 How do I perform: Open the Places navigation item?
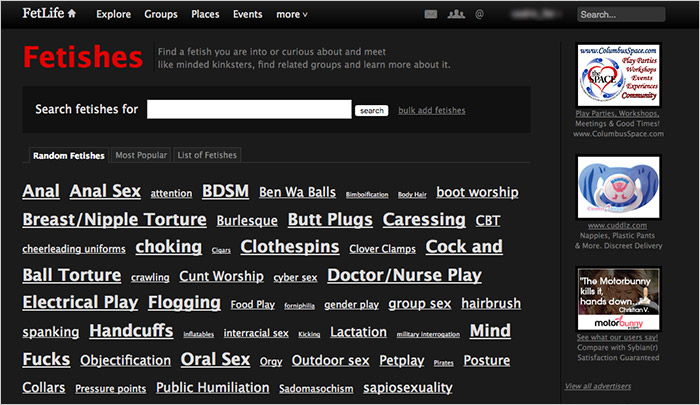pyautogui.click(x=205, y=15)
